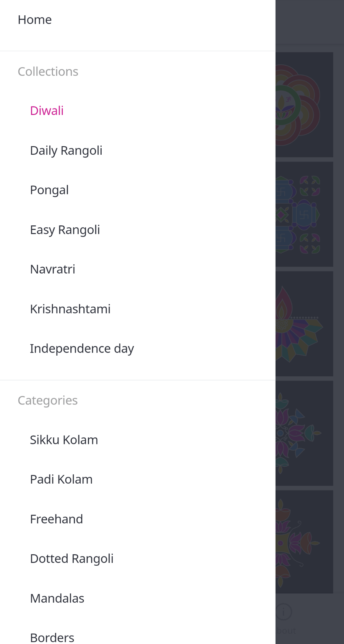The height and width of the screenshot is (644, 344).
Task: Select the Padi Kolam category
Action: pos(61,479)
